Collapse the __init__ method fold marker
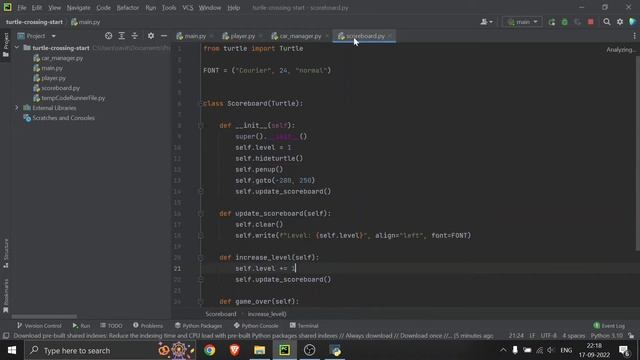 click(200, 125)
